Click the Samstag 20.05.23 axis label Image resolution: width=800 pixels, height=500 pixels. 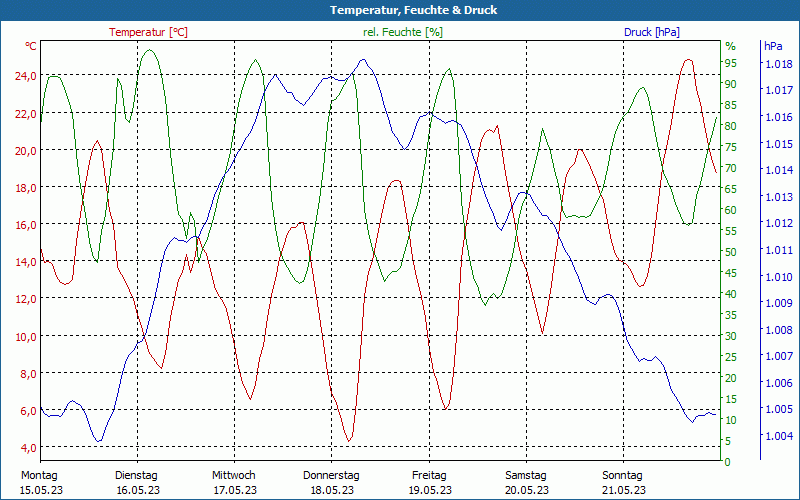click(x=527, y=483)
